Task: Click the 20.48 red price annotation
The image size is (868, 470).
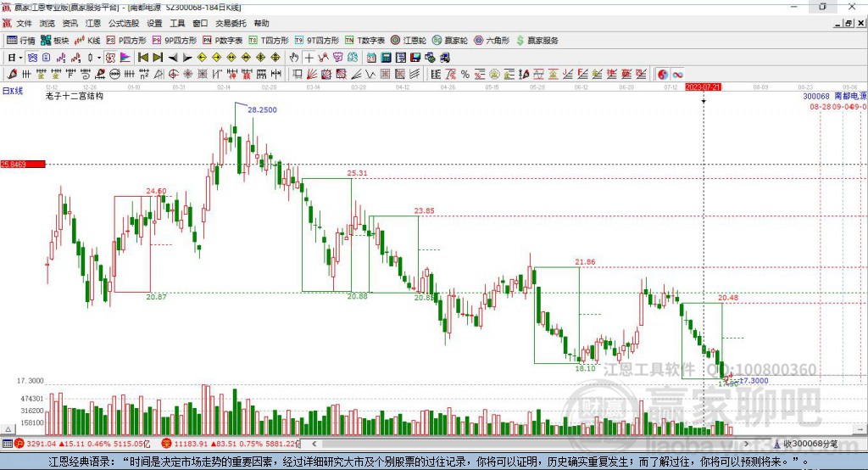Action: (728, 298)
